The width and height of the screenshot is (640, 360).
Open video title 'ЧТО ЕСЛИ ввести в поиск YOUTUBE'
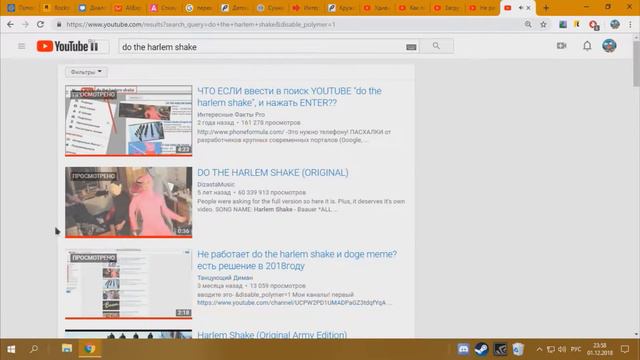click(x=289, y=97)
